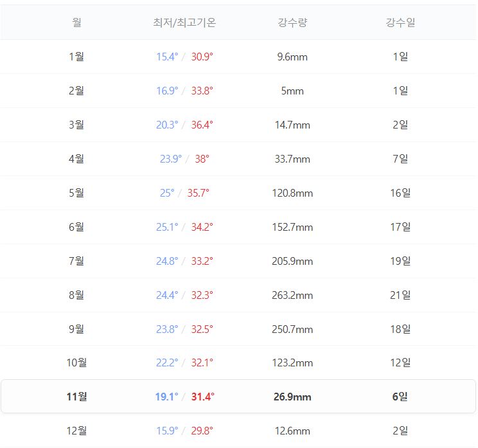
Task: Click the low temperature 15.9° value
Action: [x=167, y=431]
